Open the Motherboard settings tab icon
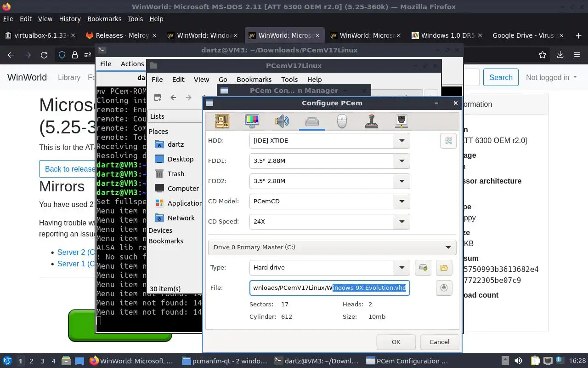This screenshot has width=588, height=368. [222, 121]
